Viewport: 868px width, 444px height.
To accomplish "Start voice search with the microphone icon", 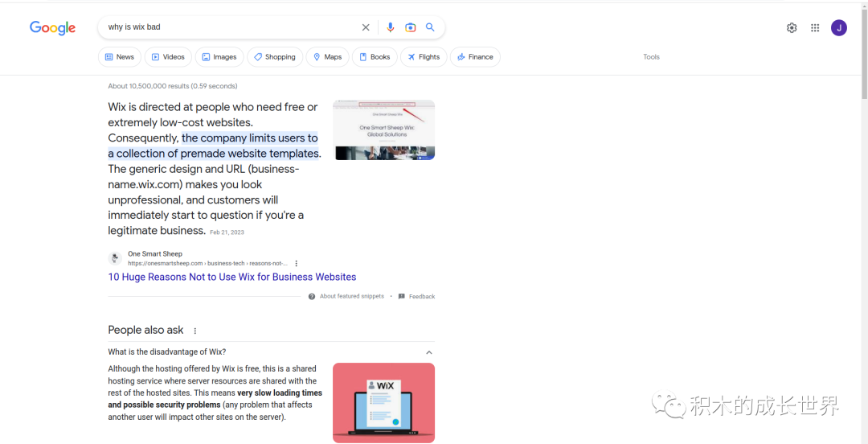I will [391, 27].
